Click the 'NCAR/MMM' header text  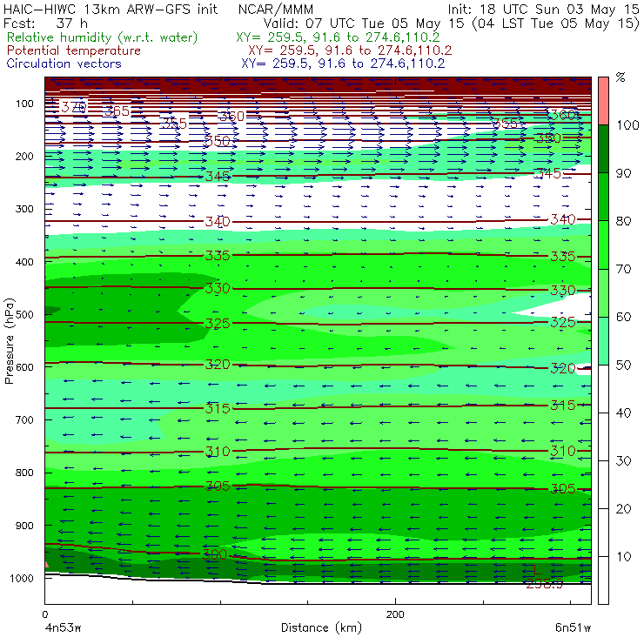tap(276, 10)
